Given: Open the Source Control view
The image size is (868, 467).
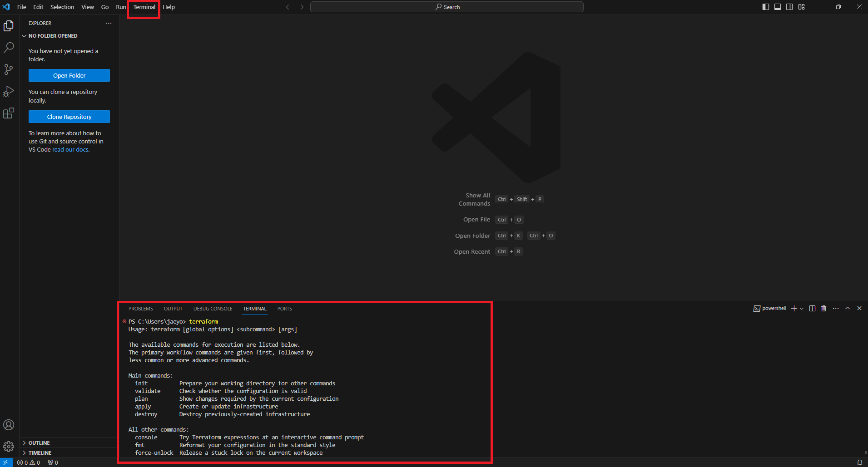Looking at the screenshot, I should pyautogui.click(x=9, y=69).
